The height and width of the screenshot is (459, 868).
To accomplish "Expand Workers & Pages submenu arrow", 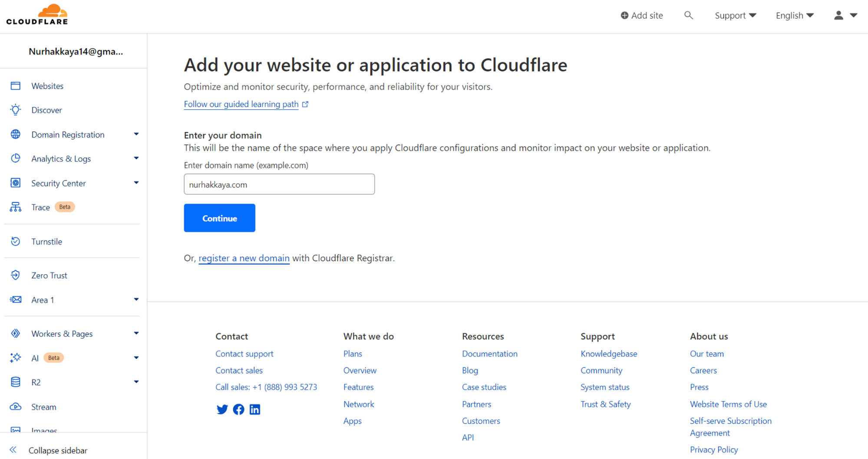I will pos(136,334).
